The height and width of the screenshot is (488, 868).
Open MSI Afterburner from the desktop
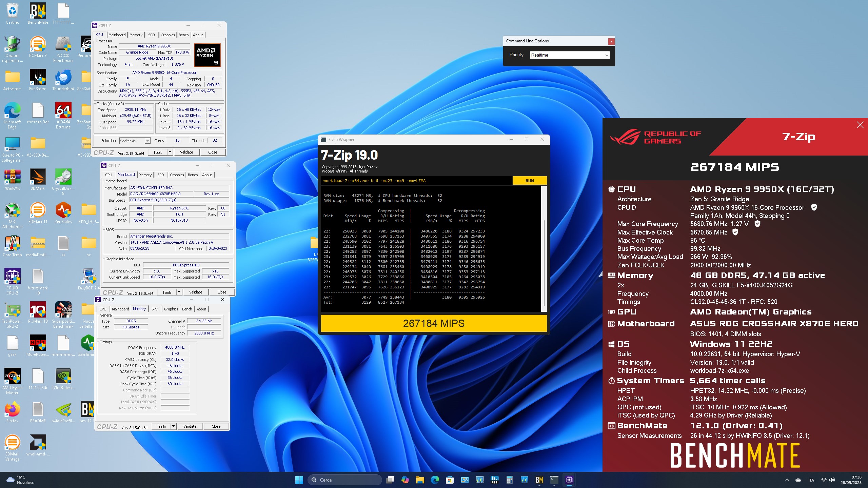pos(12,215)
